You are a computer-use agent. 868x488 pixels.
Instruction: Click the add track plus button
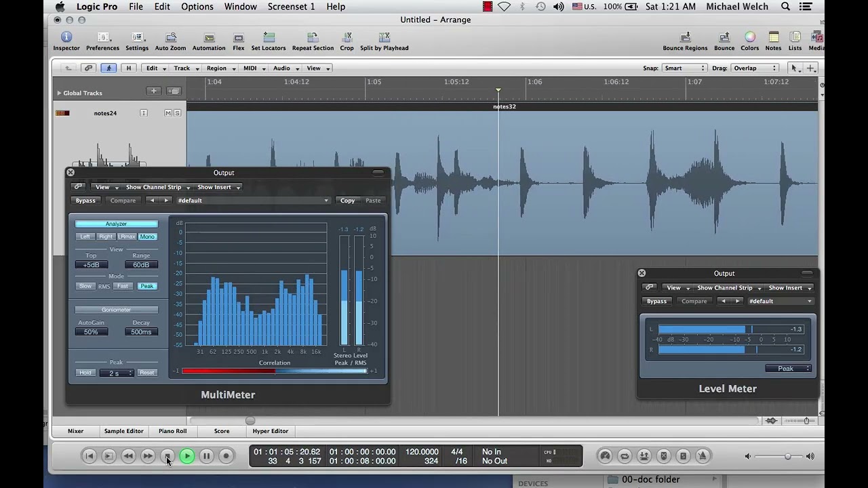click(x=153, y=91)
